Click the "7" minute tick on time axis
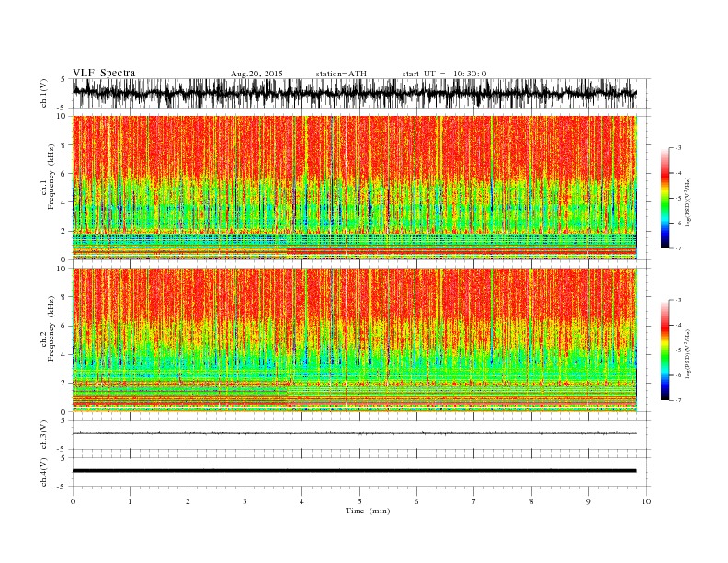This screenshot has width=728, height=563. point(474,501)
